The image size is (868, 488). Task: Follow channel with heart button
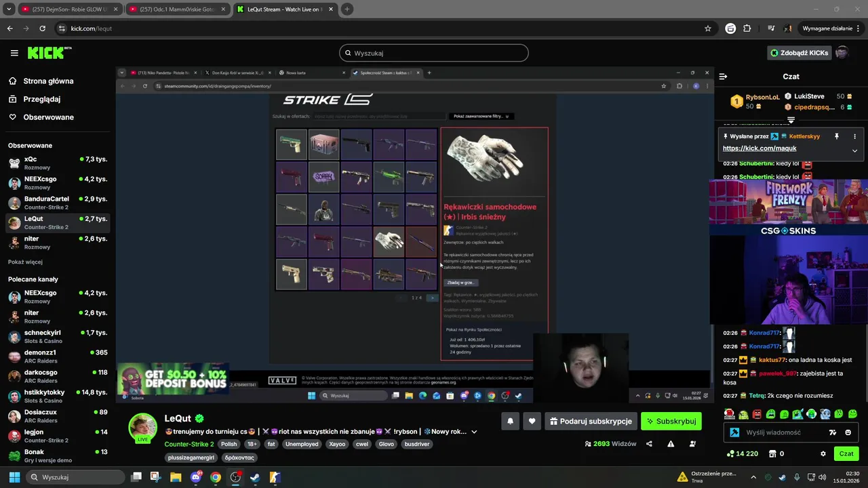click(x=532, y=422)
